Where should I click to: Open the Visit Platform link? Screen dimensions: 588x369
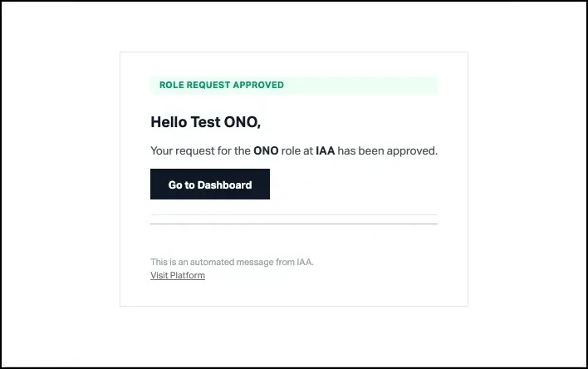click(x=178, y=275)
